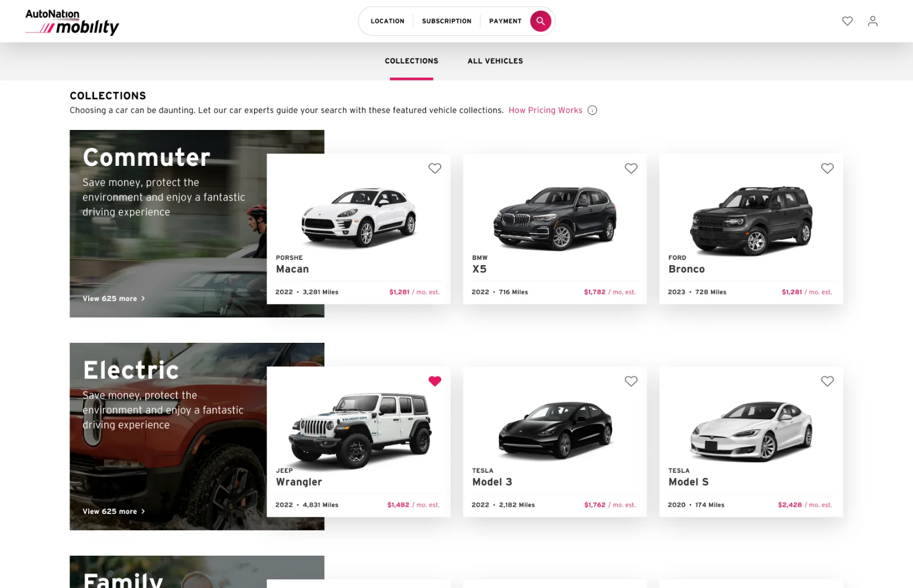Click the 2022 • 2,182 Miles text
This screenshot has height=588, width=913.
[503, 505]
